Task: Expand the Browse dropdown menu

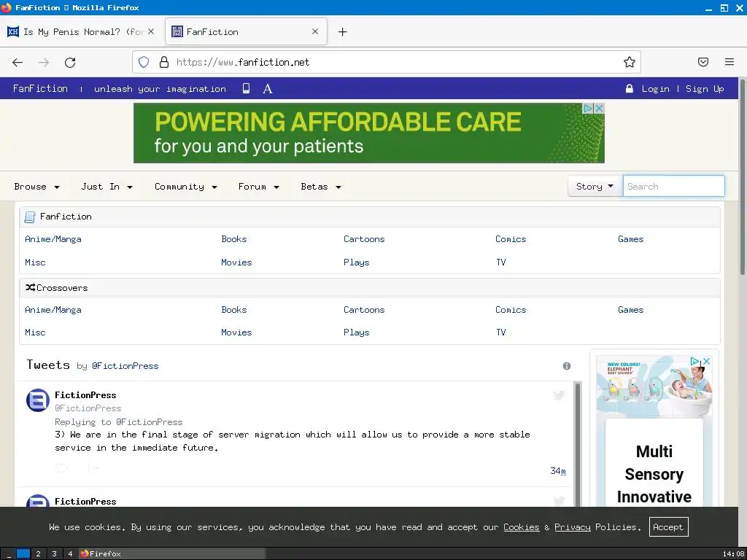Action: (x=36, y=187)
